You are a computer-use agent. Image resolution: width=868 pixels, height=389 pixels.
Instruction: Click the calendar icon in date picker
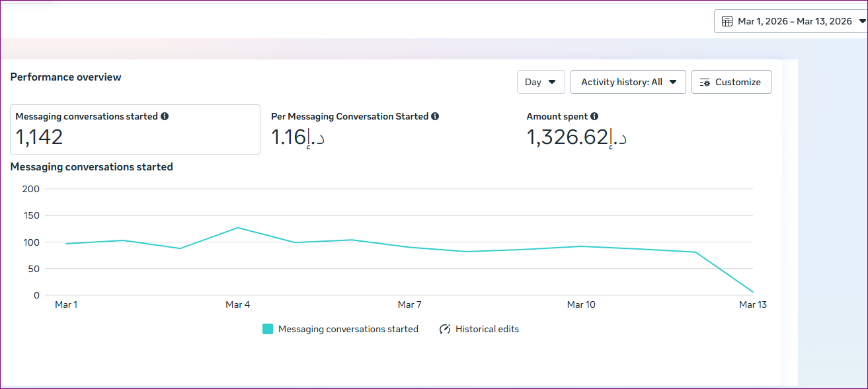click(726, 21)
